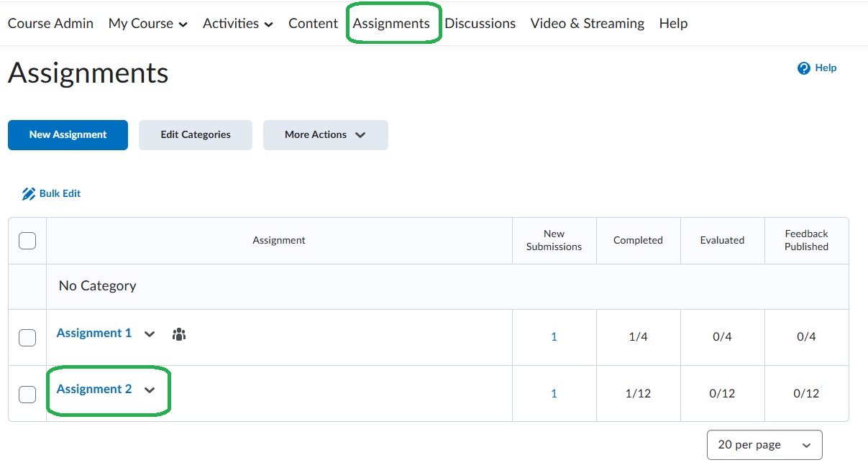Click the Bulk Edit pencil icon
Viewport: 868px width, 465px height.
(29, 194)
